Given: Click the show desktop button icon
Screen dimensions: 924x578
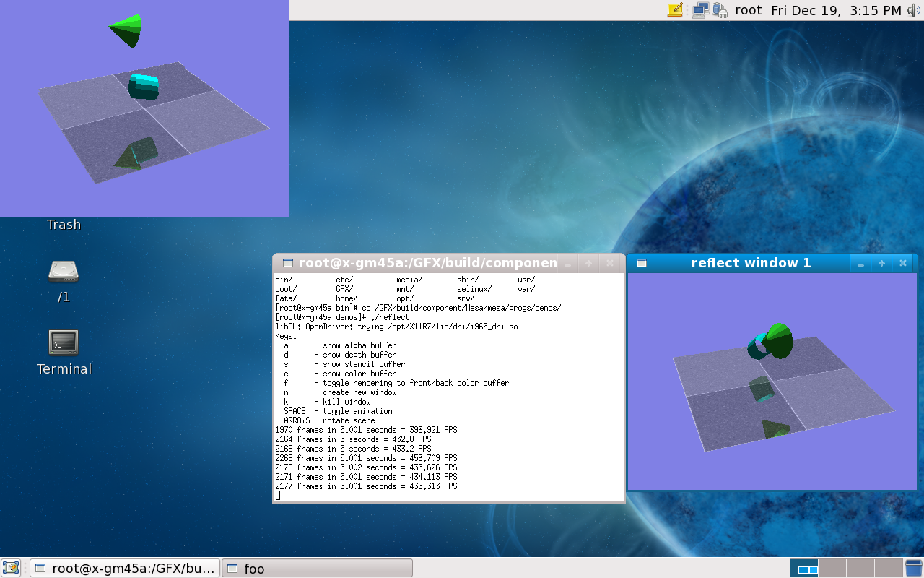Looking at the screenshot, I should pos(10,568).
